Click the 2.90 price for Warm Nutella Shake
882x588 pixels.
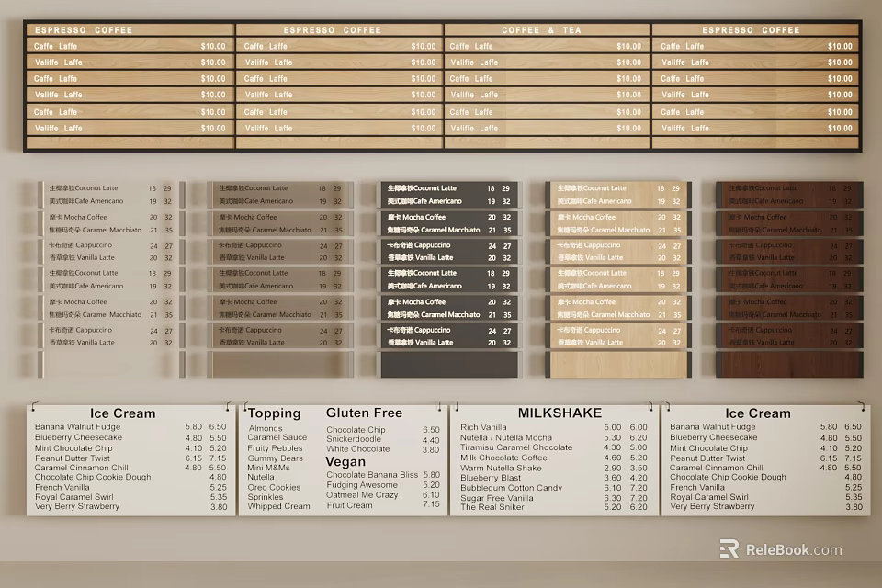[x=613, y=469]
